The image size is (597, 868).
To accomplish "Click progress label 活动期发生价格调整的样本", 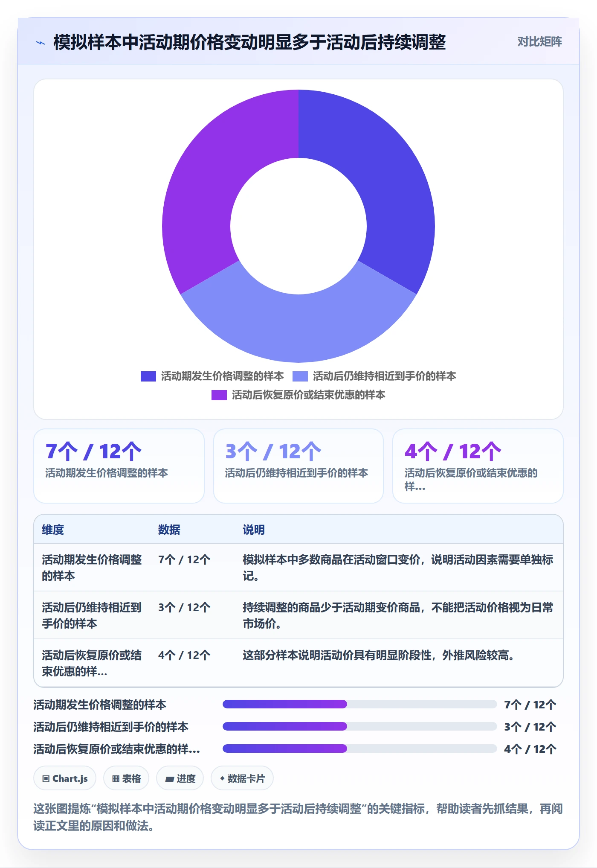I will pos(100,705).
